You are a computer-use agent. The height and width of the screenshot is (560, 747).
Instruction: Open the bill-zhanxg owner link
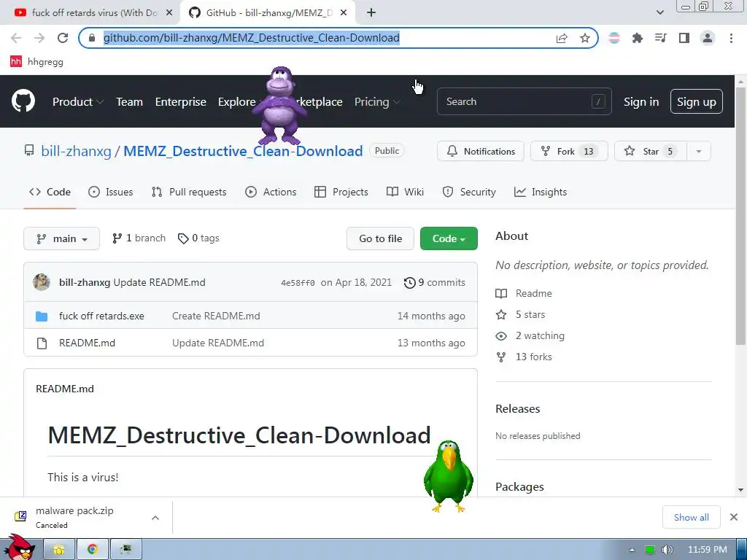coord(76,151)
